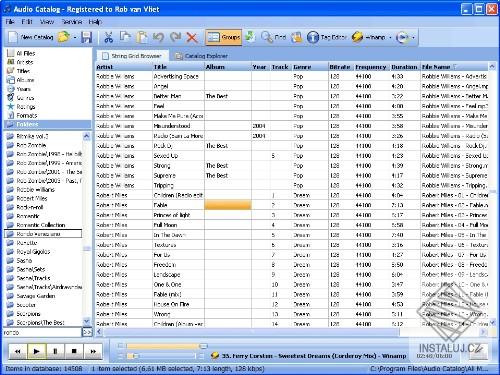Open the File menu
The image size is (500, 375).
click(x=10, y=22)
